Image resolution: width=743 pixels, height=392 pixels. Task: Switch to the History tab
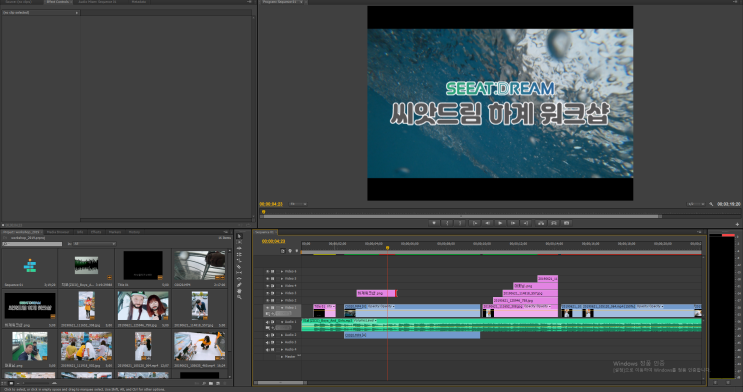click(135, 232)
